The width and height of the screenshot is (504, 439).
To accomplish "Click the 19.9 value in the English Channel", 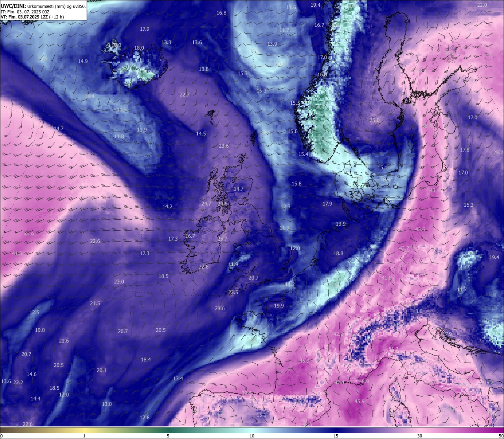I will point(279,306).
